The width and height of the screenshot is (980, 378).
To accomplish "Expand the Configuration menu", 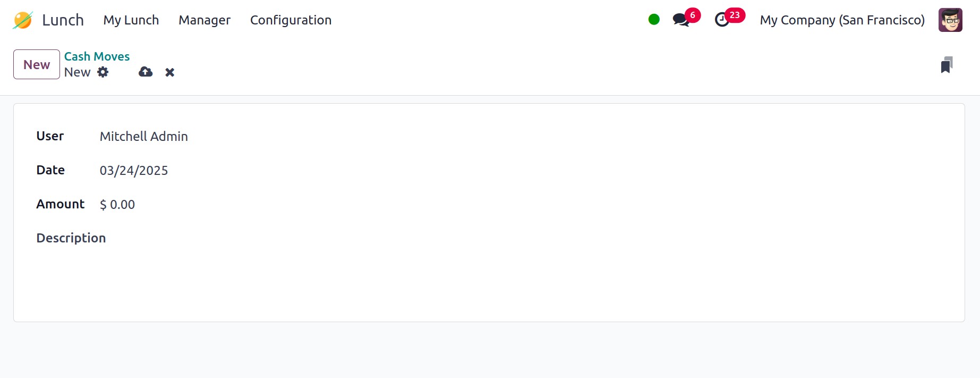I will coord(291,20).
